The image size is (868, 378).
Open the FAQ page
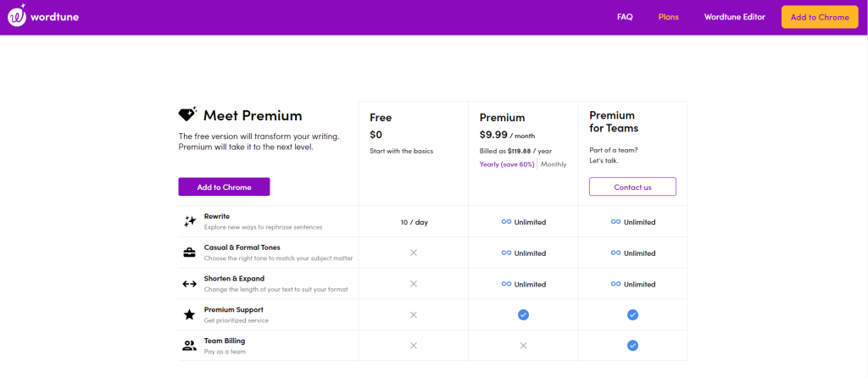tap(625, 17)
